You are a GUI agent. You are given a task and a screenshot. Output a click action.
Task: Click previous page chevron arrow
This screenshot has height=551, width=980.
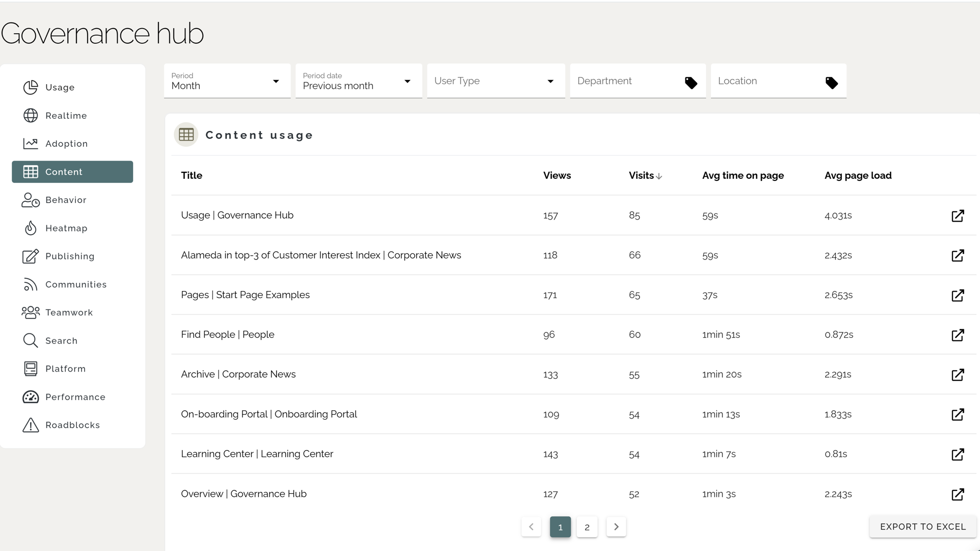tap(531, 527)
